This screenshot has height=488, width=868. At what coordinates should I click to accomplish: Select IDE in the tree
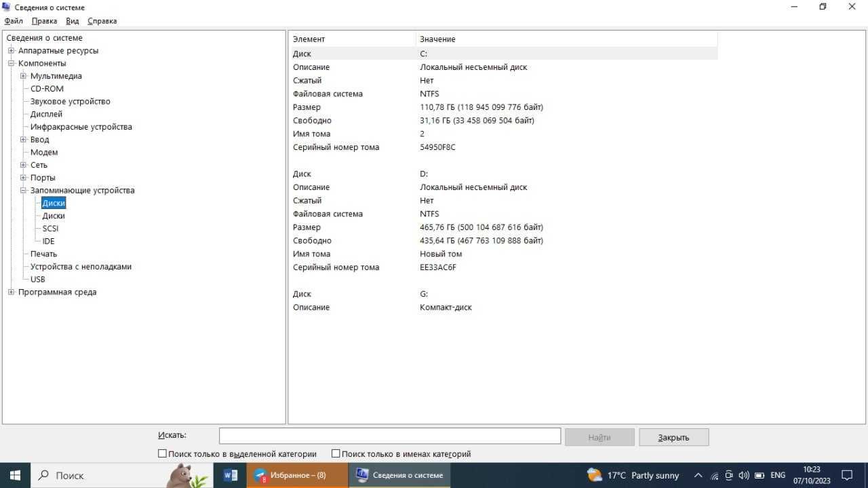[49, 242]
